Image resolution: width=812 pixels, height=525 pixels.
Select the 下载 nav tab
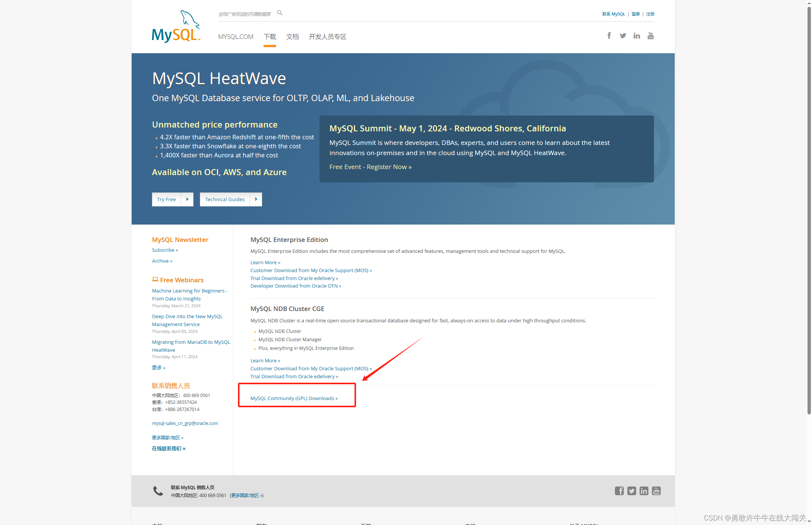coord(270,37)
